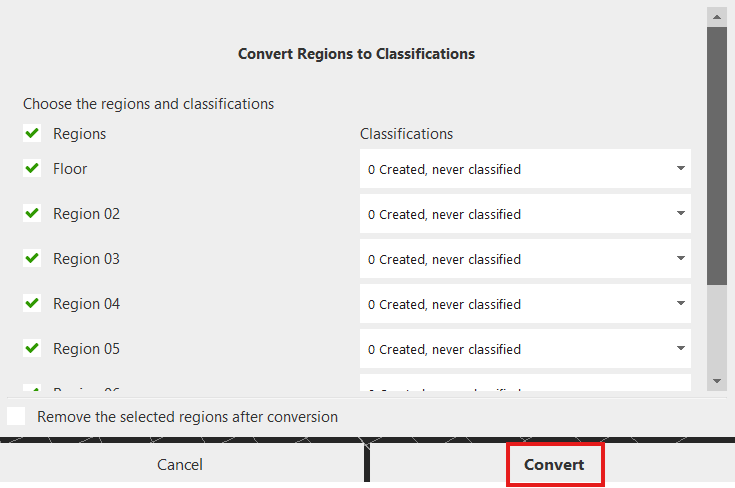
Task: Expand the Region 02 classification dropdown
Action: click(525, 214)
